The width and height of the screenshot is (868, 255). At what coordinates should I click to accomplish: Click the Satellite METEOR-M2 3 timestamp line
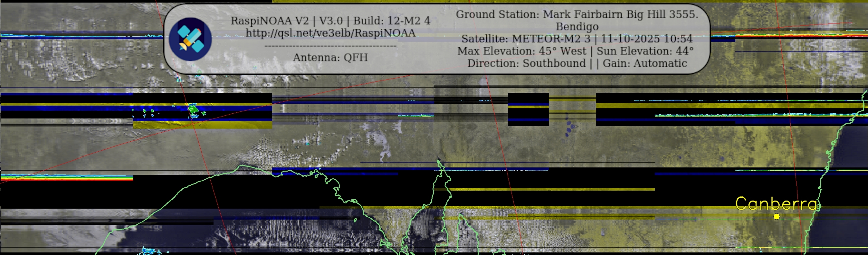click(x=577, y=39)
